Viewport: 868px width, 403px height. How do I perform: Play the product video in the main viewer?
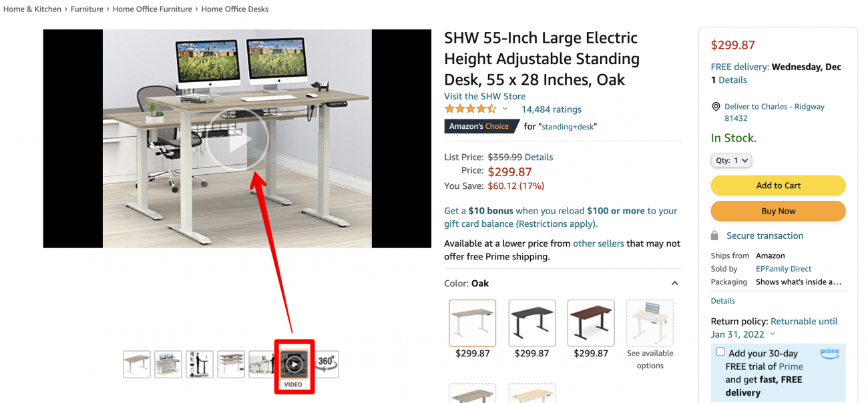tap(237, 139)
